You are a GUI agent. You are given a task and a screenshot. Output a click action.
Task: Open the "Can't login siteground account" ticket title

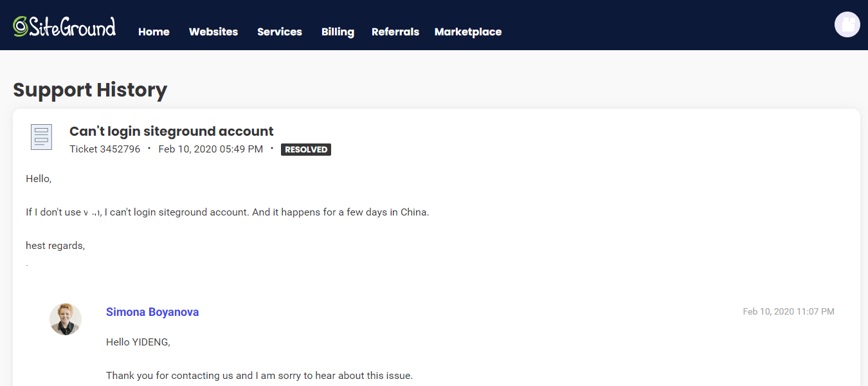tap(171, 131)
